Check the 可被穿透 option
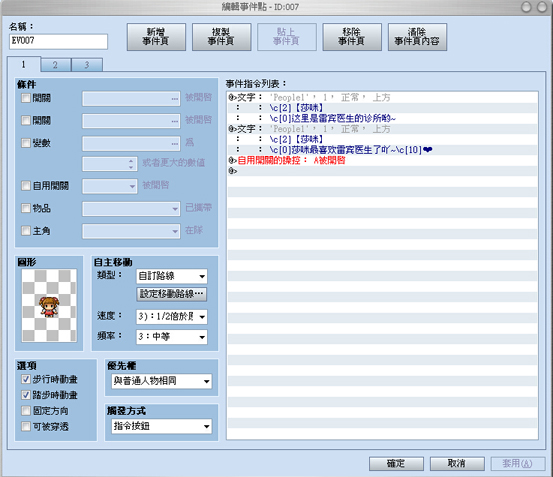The image size is (553, 477). [26, 426]
